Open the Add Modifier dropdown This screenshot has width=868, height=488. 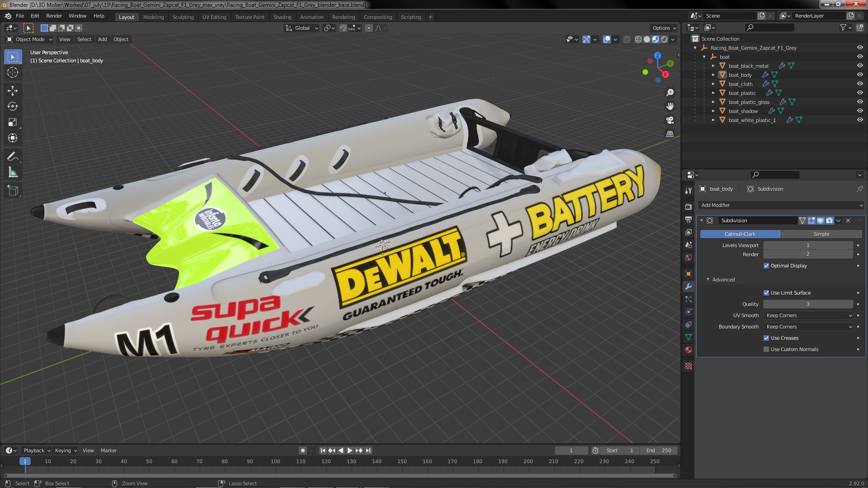click(x=781, y=205)
